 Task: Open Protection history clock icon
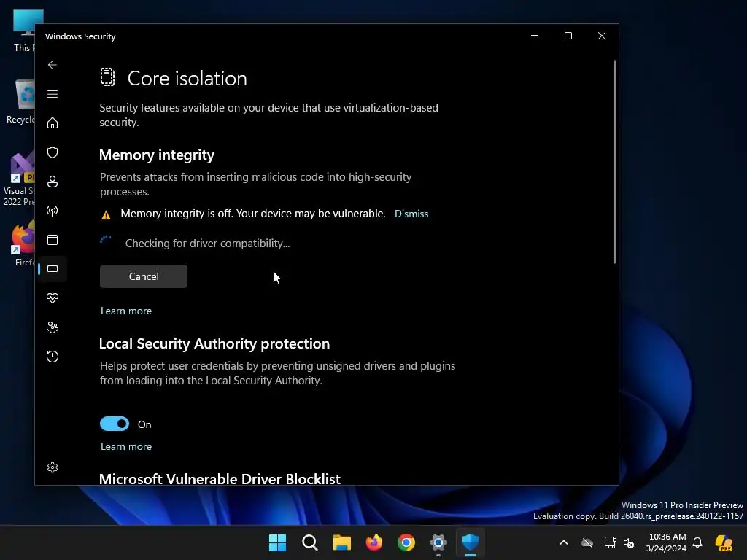(53, 357)
